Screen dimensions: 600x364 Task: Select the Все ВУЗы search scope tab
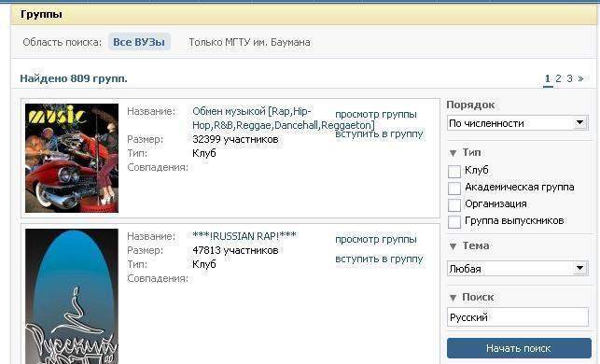click(x=139, y=42)
